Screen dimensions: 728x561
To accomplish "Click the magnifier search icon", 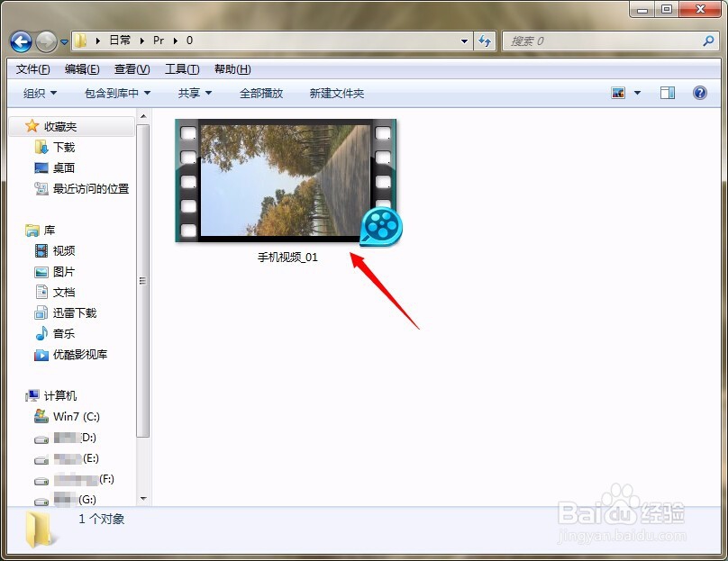I will click(x=708, y=41).
